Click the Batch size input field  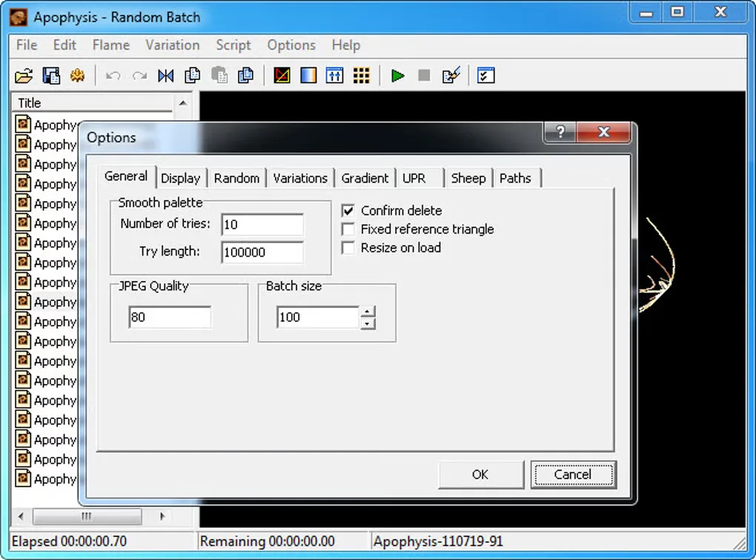tap(318, 317)
